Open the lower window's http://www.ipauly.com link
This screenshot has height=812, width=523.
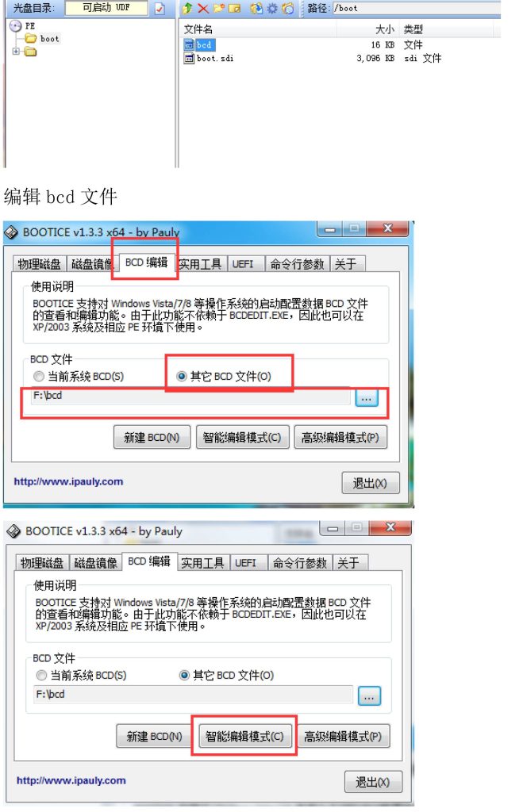[x=71, y=780]
